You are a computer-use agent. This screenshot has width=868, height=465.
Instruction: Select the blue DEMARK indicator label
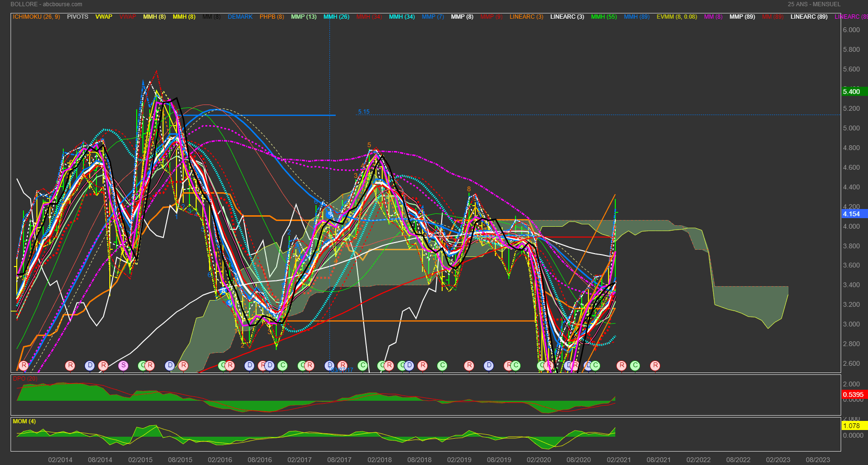pyautogui.click(x=240, y=17)
